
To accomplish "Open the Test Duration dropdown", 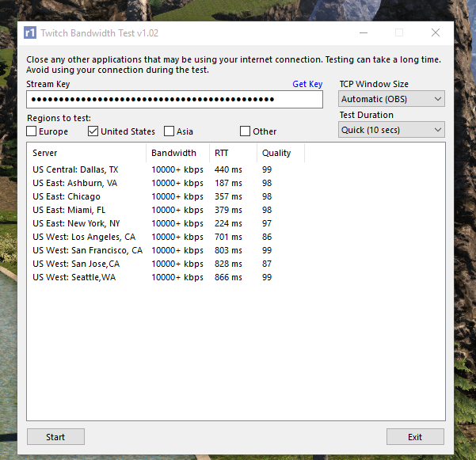I will tap(391, 130).
